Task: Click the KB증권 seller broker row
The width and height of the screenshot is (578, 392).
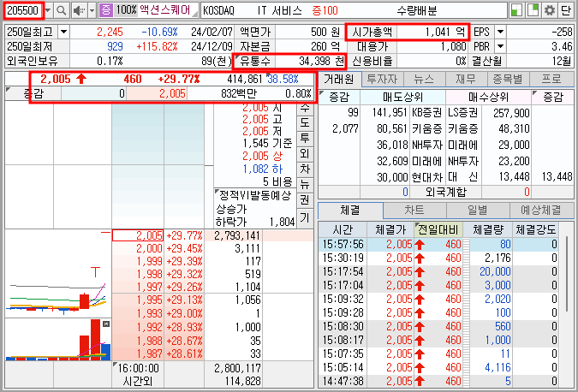Action: pos(426,112)
